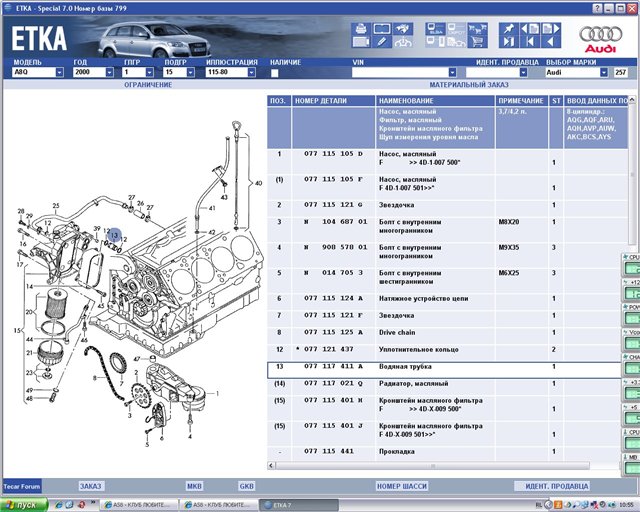Click the pencil edit icon
640x512 pixels.
(x=381, y=42)
